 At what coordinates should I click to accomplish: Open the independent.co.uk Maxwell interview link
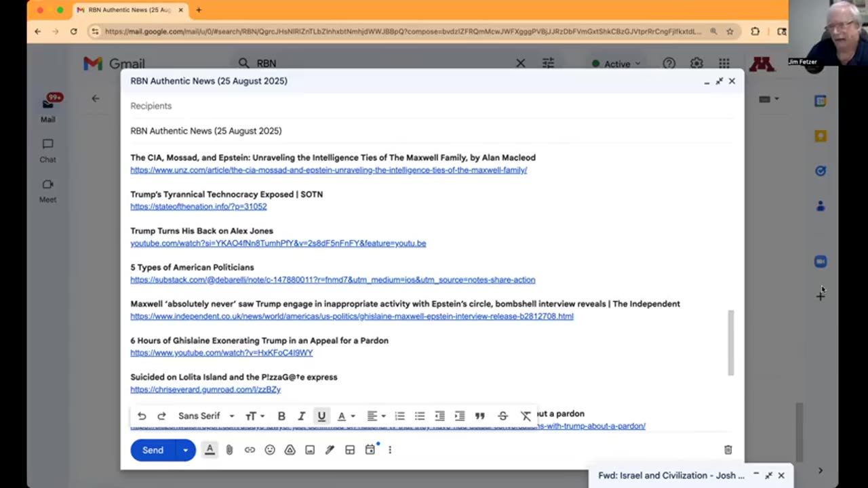[352, 317]
